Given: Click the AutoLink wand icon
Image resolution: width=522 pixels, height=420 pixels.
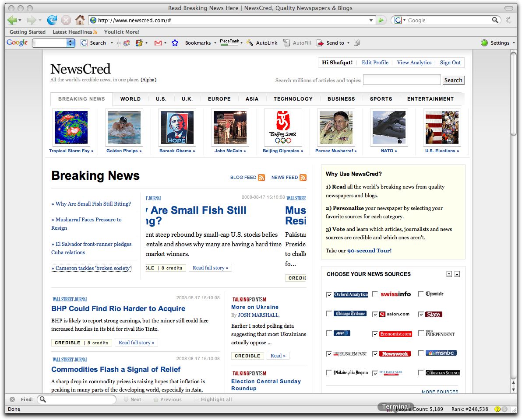Looking at the screenshot, I should click(250, 43).
